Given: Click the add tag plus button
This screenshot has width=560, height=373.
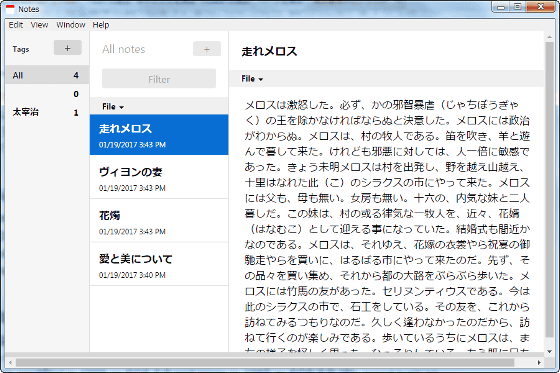Looking at the screenshot, I should pos(68,48).
